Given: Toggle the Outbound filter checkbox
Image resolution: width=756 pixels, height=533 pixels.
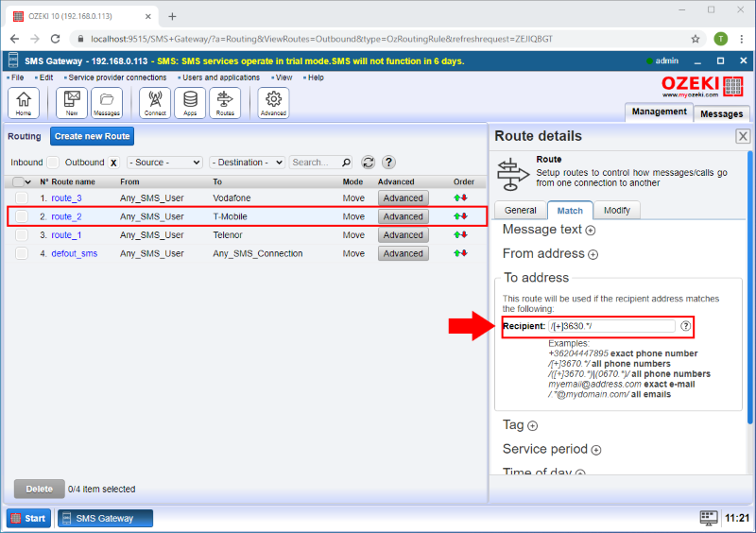Looking at the screenshot, I should pos(113,163).
